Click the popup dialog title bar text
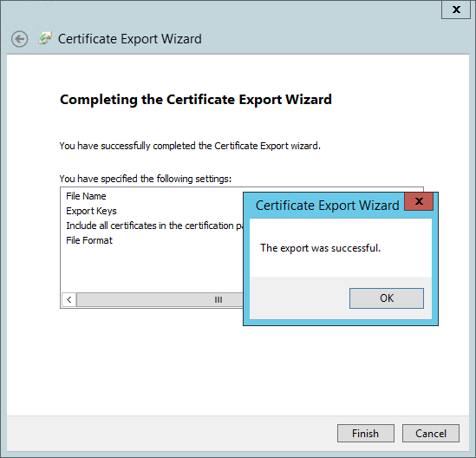Viewport: 476px width, 458px height. [327, 206]
